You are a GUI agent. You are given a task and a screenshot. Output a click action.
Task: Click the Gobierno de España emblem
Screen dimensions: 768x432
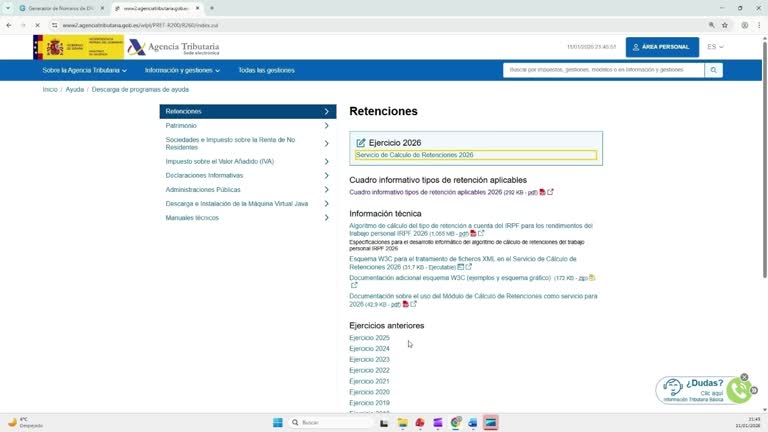point(78,48)
